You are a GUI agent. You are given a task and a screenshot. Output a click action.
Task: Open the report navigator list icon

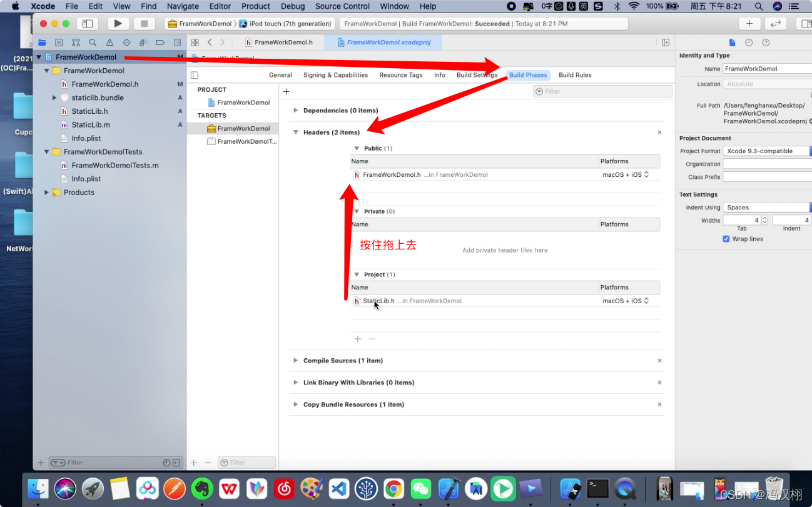(178, 43)
